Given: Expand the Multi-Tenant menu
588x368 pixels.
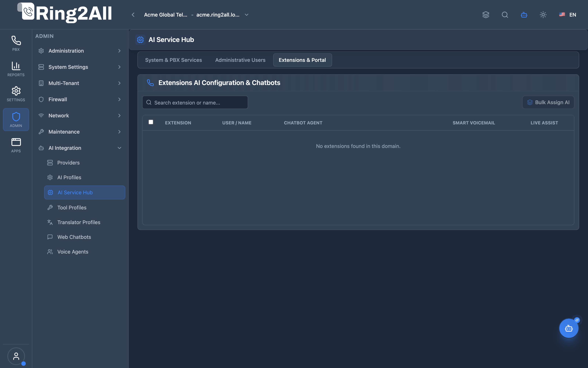Looking at the screenshot, I should pyautogui.click(x=80, y=83).
